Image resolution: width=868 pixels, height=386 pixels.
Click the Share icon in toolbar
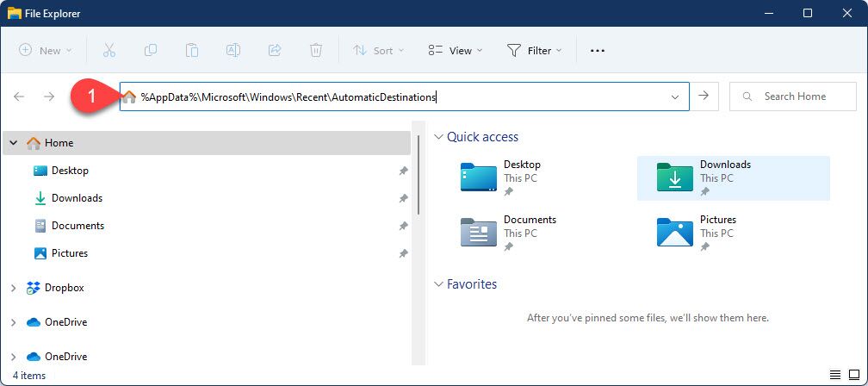(x=275, y=50)
